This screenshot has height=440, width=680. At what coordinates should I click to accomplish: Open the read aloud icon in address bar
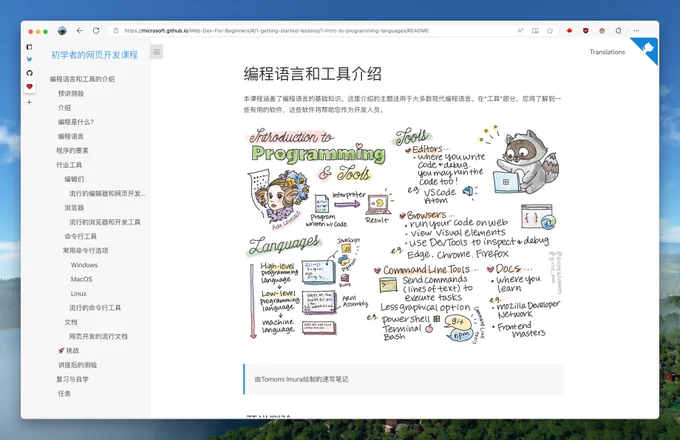(520, 31)
